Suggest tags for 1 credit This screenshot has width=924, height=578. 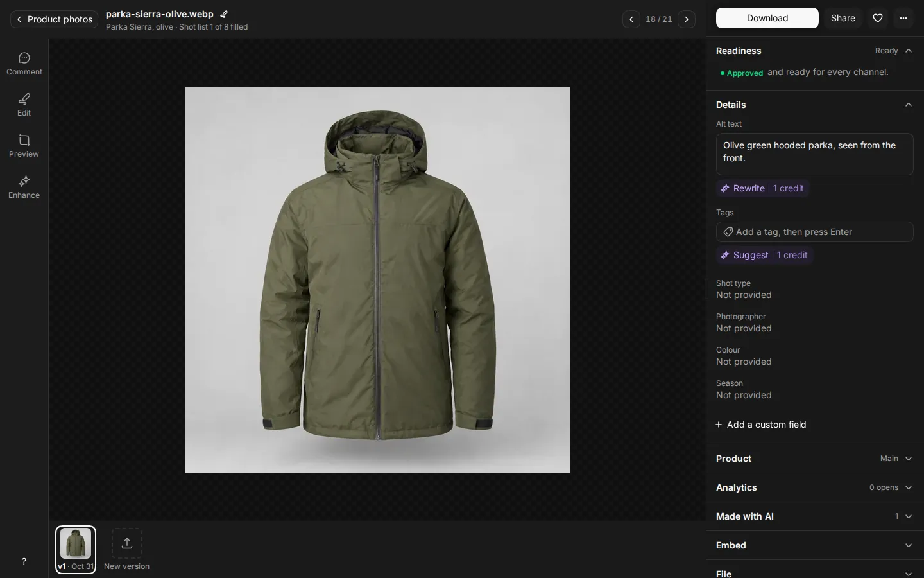point(764,255)
